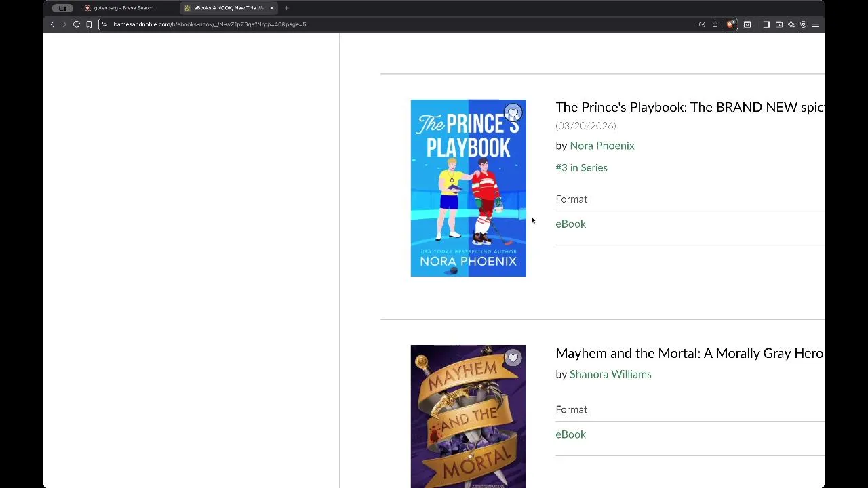Click the share icon in the address bar

[715, 24]
